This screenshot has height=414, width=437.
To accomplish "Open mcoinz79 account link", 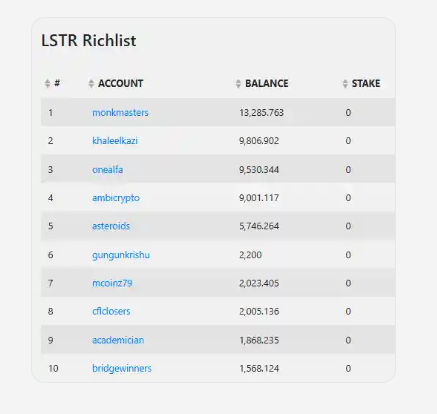I will coord(112,283).
